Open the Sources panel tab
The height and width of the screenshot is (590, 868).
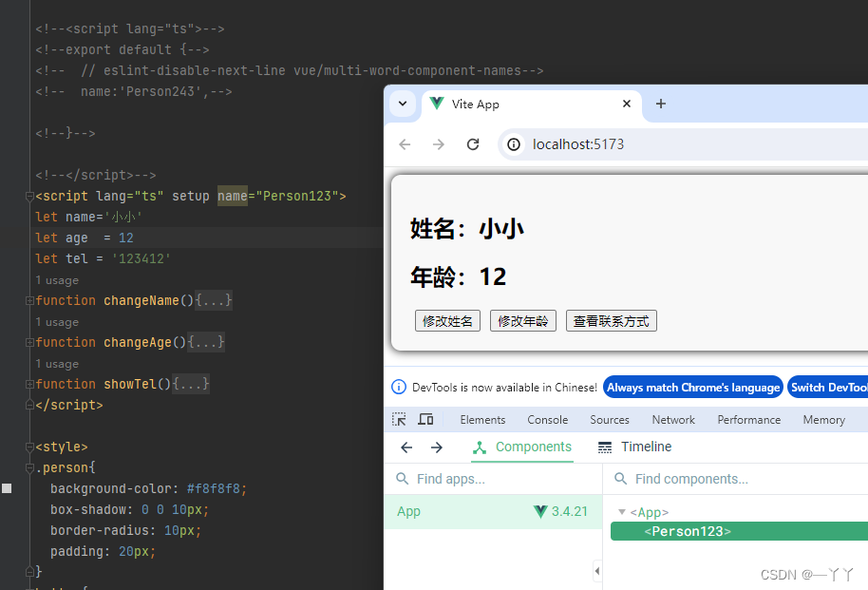click(610, 420)
